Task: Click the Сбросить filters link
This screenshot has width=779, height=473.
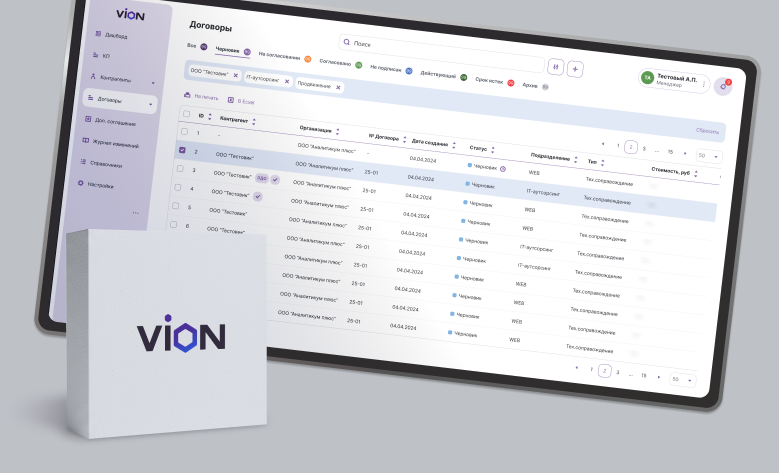Action: 707,131
